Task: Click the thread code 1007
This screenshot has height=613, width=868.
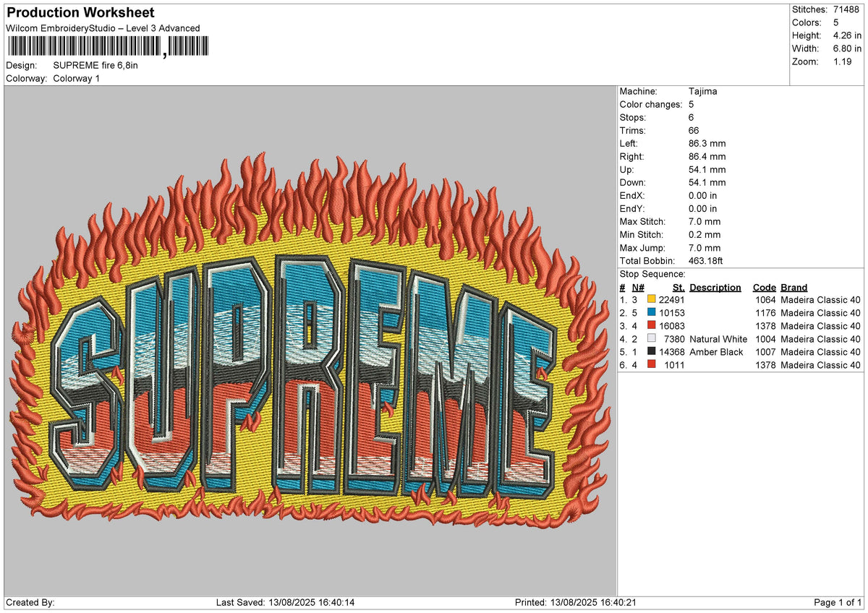Action: point(765,352)
